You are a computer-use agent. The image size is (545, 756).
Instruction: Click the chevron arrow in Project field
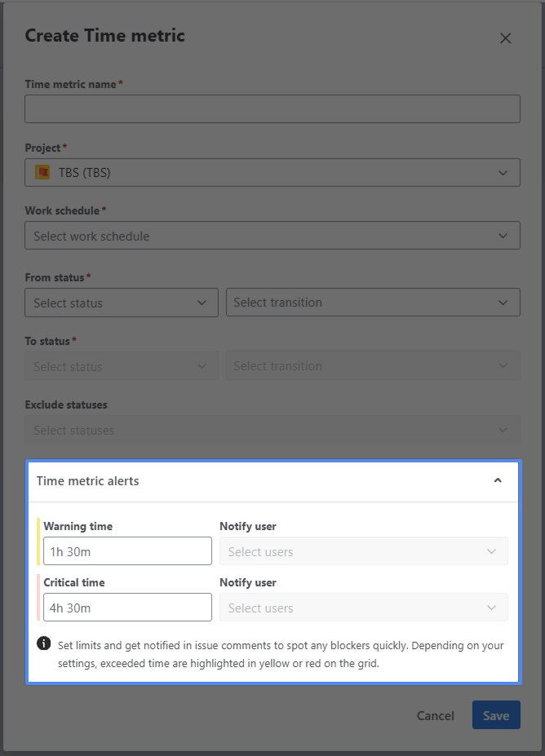(x=503, y=173)
